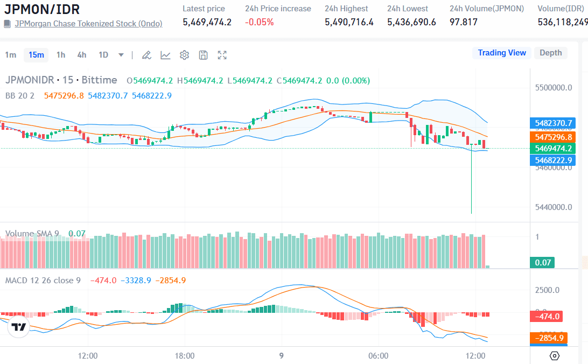This screenshot has width=588, height=364.
Task: Open the indicators chart icon
Action: tap(165, 55)
